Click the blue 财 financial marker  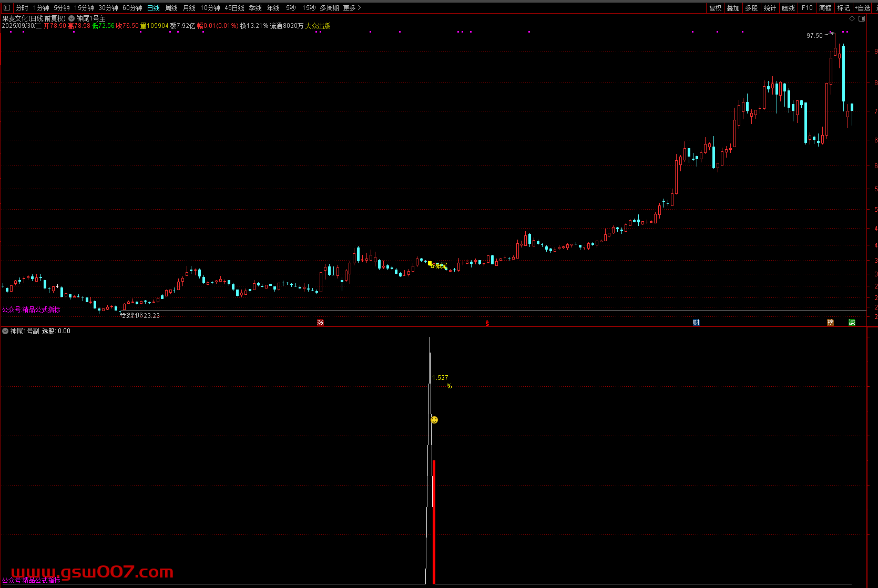tap(696, 323)
